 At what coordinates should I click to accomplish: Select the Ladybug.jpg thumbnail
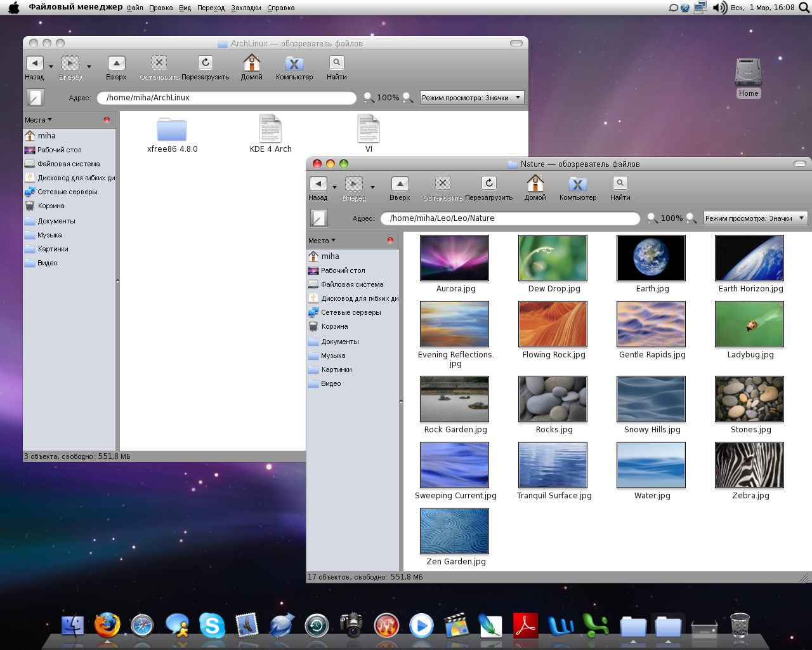pos(749,324)
